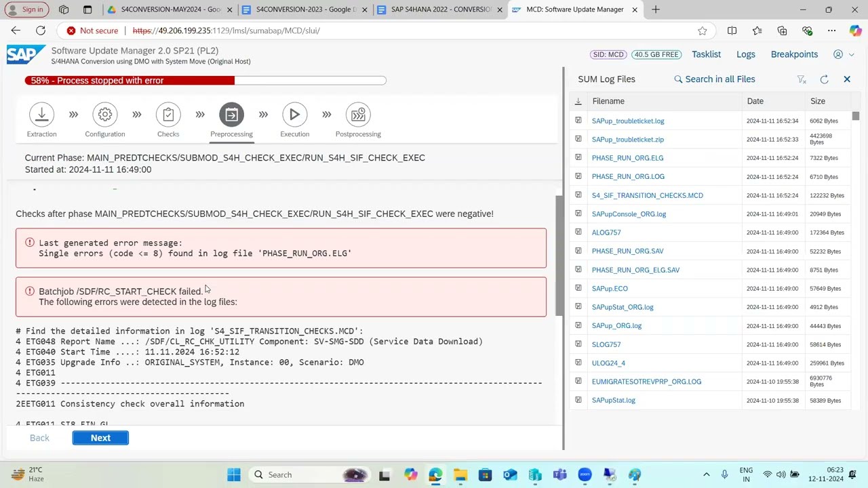
Task: Click the main content vertical scrollbar
Action: click(559, 255)
